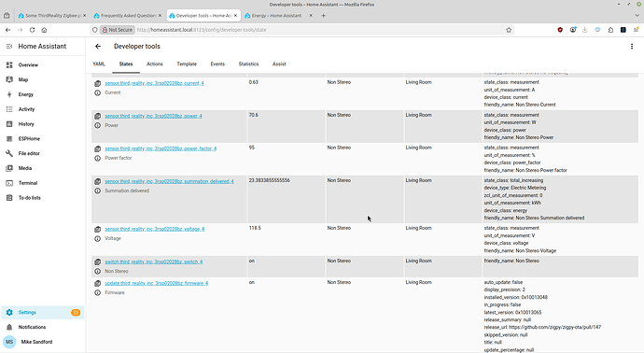Open Notifications in the sidebar
This screenshot has height=353, width=644.
[32, 327]
